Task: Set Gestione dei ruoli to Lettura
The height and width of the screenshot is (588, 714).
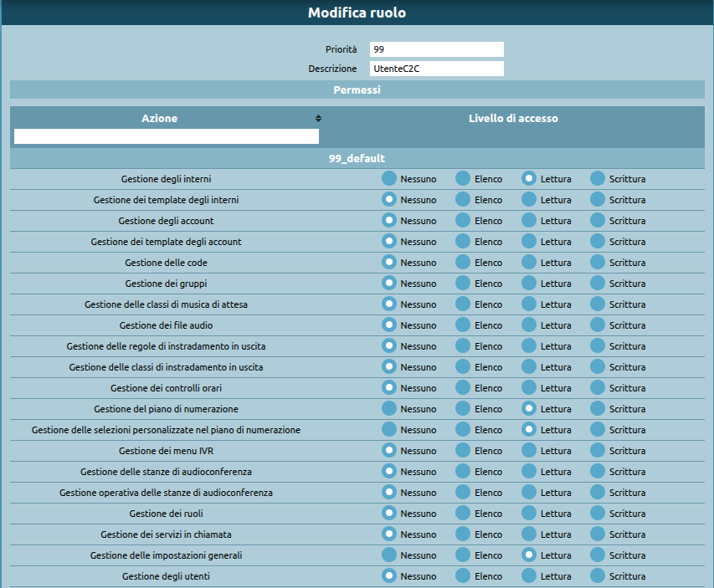Action: coord(529,513)
